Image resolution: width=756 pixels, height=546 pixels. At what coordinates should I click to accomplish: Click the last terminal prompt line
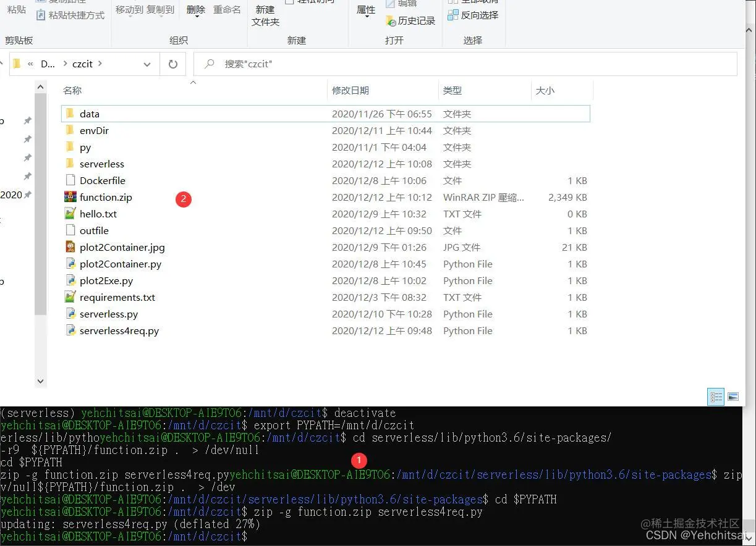124,536
